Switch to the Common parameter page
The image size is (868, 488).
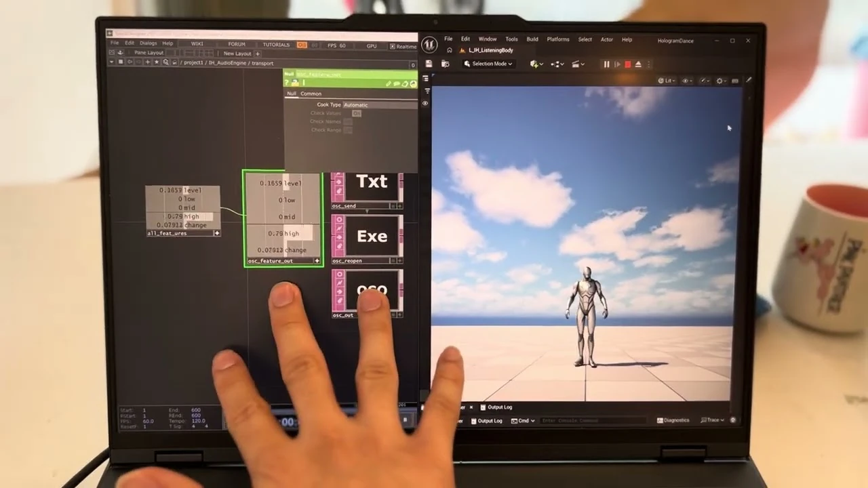[311, 94]
